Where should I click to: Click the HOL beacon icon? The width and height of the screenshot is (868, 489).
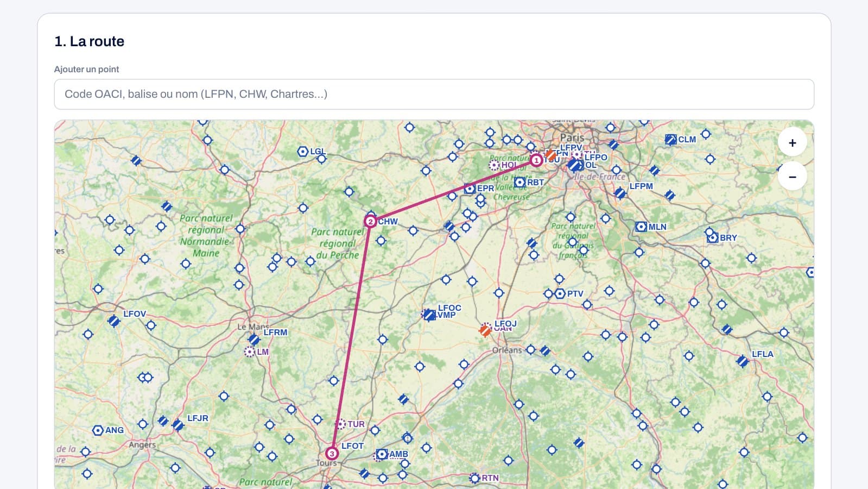pos(495,165)
